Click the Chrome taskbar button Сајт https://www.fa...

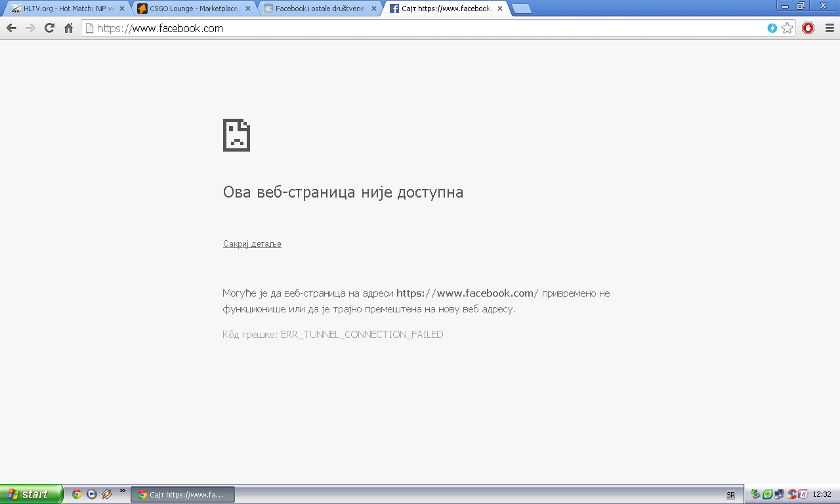click(183, 495)
